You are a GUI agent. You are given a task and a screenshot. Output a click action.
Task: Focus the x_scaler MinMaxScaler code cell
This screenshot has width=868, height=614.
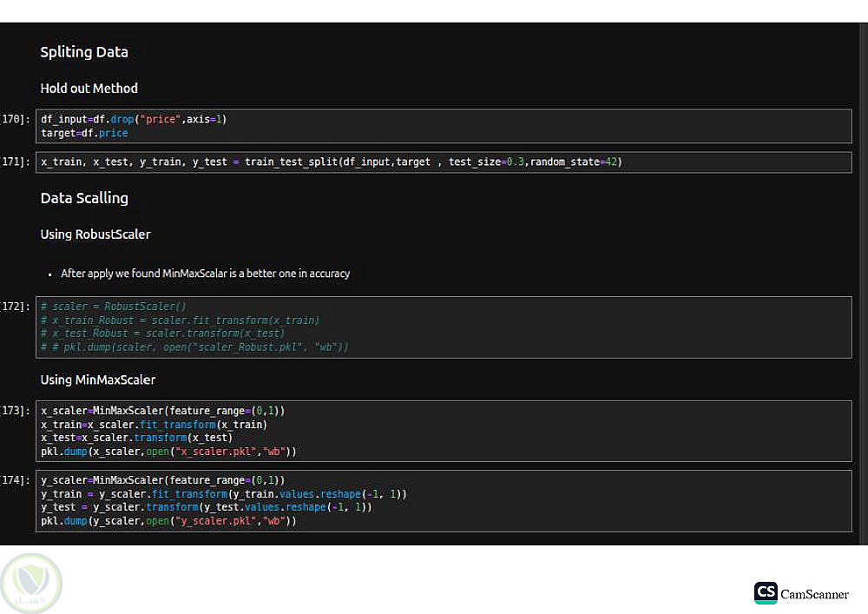443,431
